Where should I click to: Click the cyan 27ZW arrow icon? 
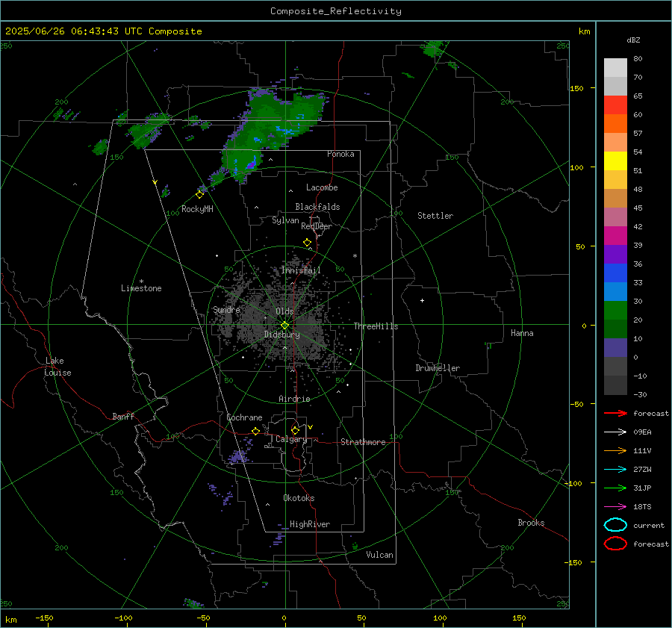coord(615,470)
